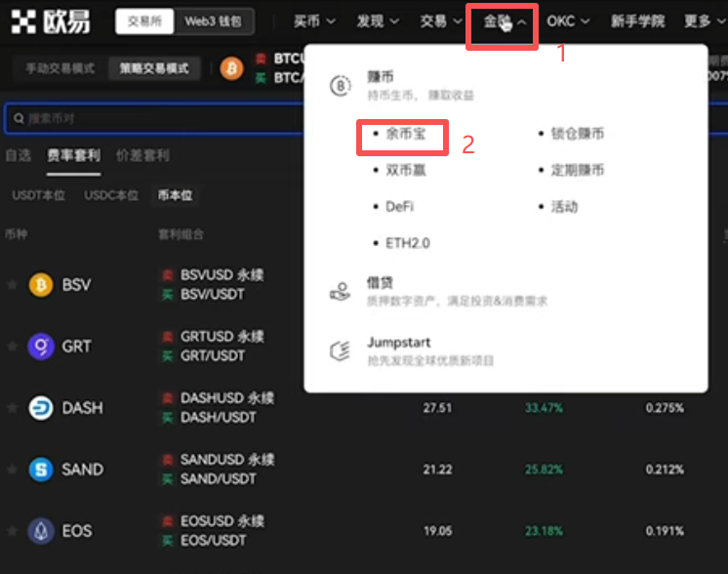The width and height of the screenshot is (728, 574).
Task: Open ETH2.0 in the dropdown
Action: click(x=408, y=243)
